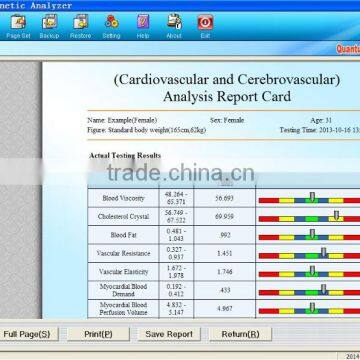Viewport: 360px width, 360px height.
Task: Click the normal range 48.264 - 65.371
Action: (176, 198)
